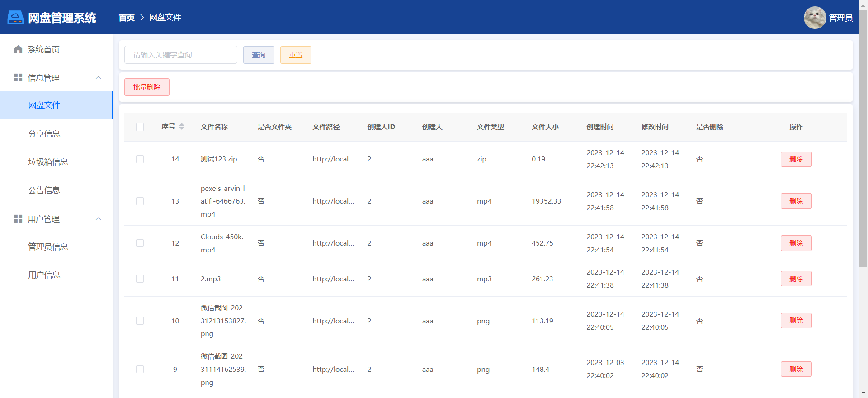
Task: Toggle the select-all header checkbox
Action: pos(140,127)
